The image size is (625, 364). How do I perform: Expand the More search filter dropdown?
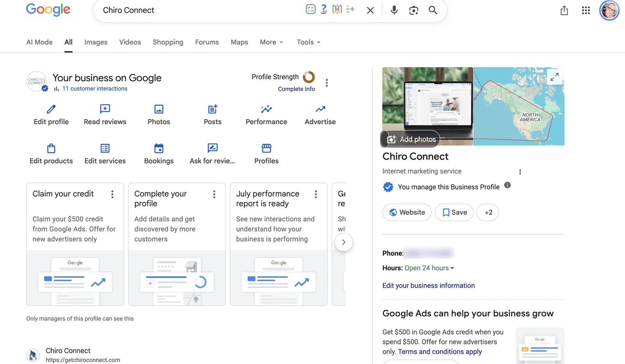point(271,42)
